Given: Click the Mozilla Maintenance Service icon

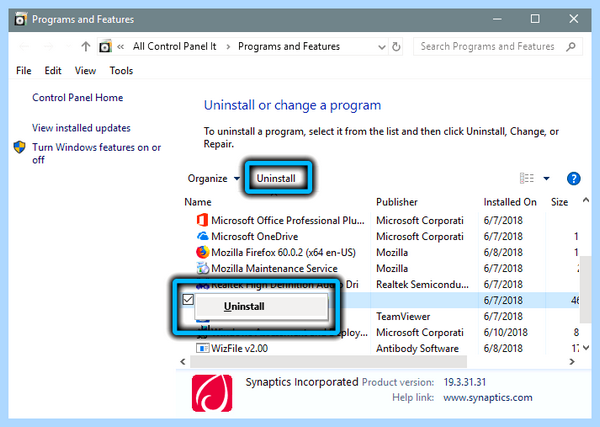Looking at the screenshot, I should point(202,268).
